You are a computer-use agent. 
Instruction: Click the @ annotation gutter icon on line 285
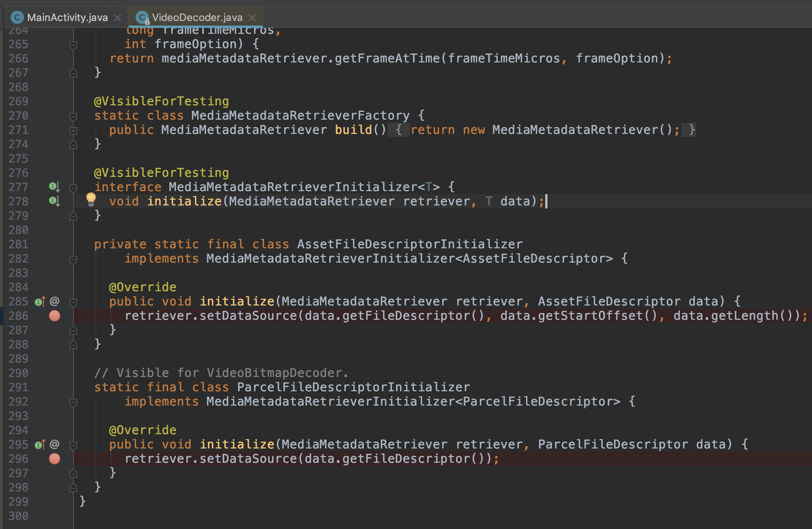click(x=55, y=301)
